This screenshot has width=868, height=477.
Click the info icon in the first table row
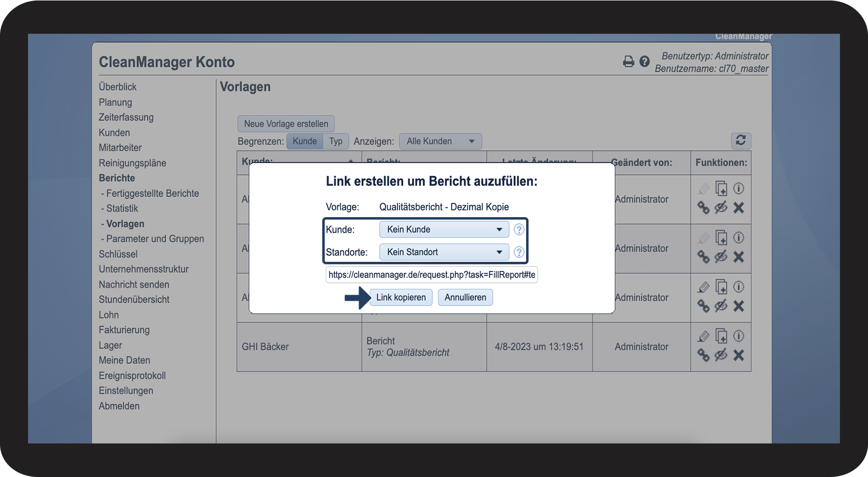pyautogui.click(x=739, y=189)
